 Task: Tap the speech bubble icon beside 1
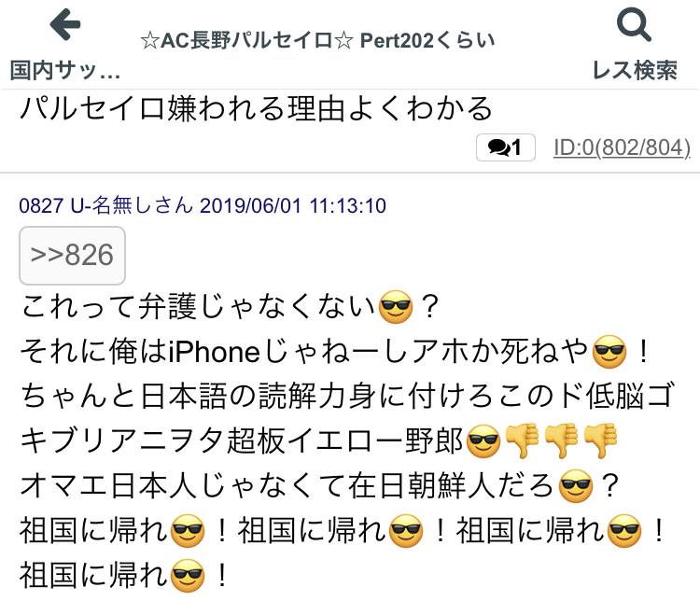498,147
